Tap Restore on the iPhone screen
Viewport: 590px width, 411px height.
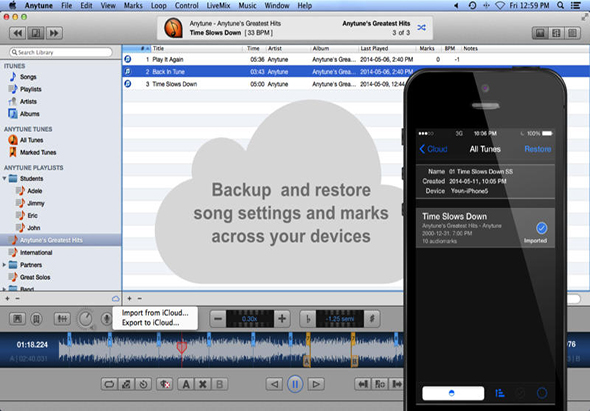[538, 149]
